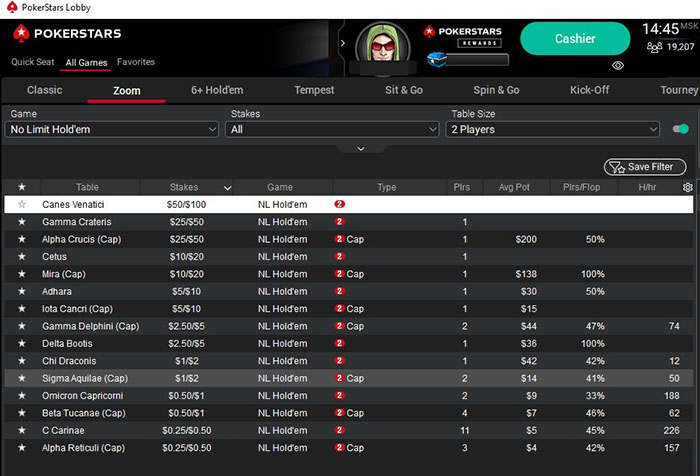Select the Beta Tucanae (Cap) table
Viewport: 700px width, 476px height.
click(x=349, y=413)
